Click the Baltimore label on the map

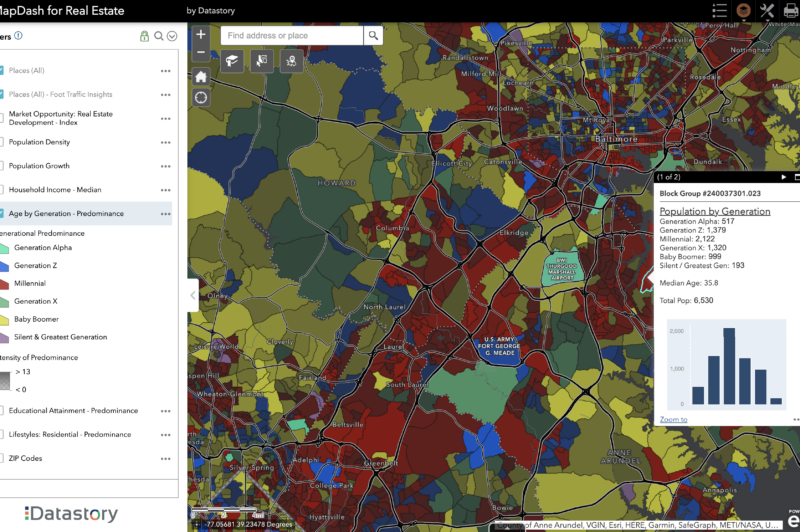(x=616, y=139)
